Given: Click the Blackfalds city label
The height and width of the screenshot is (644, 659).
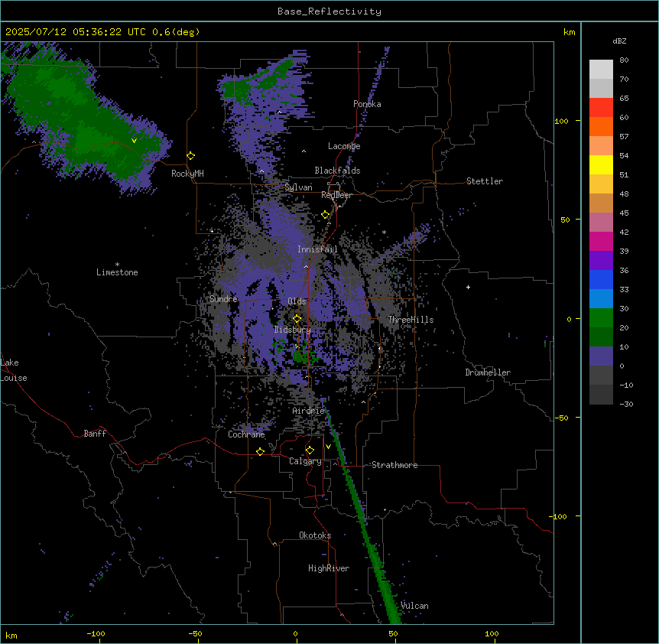Looking at the screenshot, I should click(x=337, y=171).
